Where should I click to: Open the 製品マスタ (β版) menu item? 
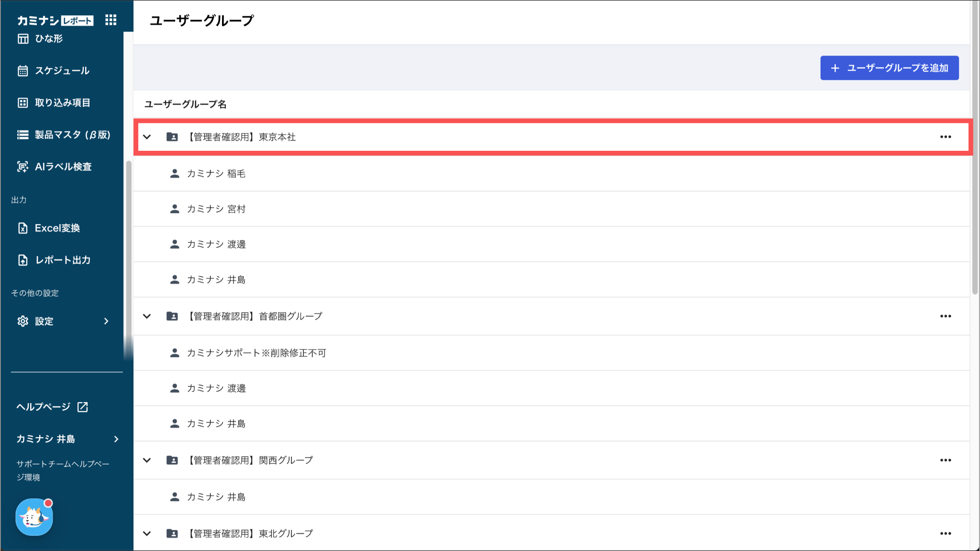72,135
